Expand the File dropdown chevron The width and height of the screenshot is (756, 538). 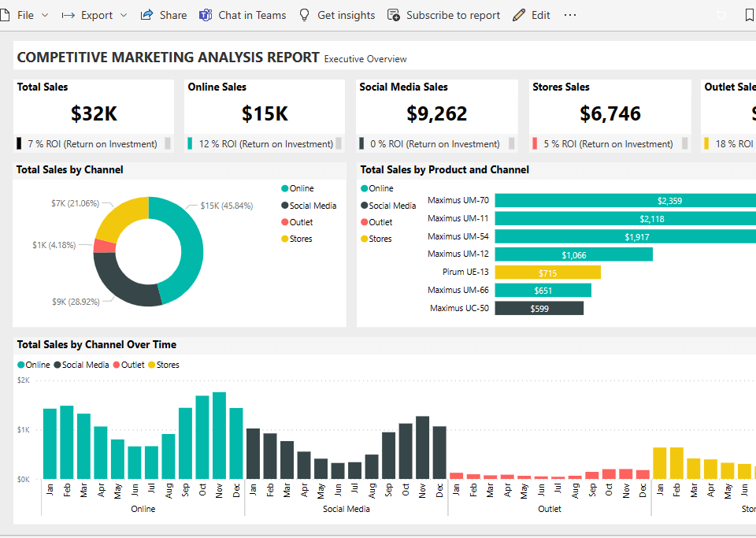coord(45,15)
